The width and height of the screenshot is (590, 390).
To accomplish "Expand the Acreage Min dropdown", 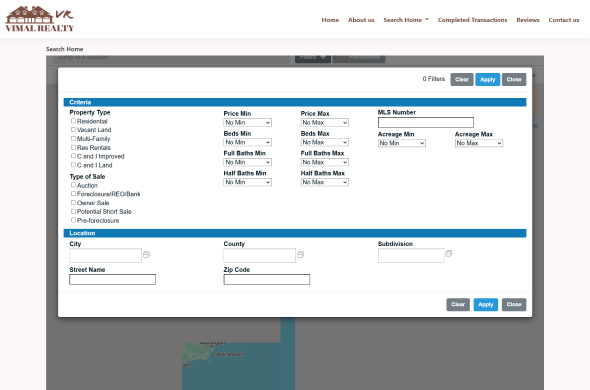I will pos(401,143).
